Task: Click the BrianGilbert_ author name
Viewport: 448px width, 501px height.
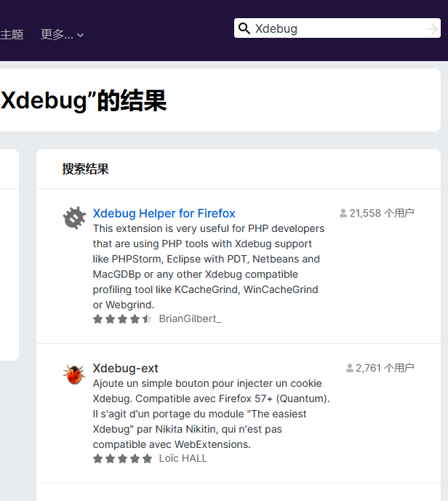Action: pyautogui.click(x=190, y=318)
